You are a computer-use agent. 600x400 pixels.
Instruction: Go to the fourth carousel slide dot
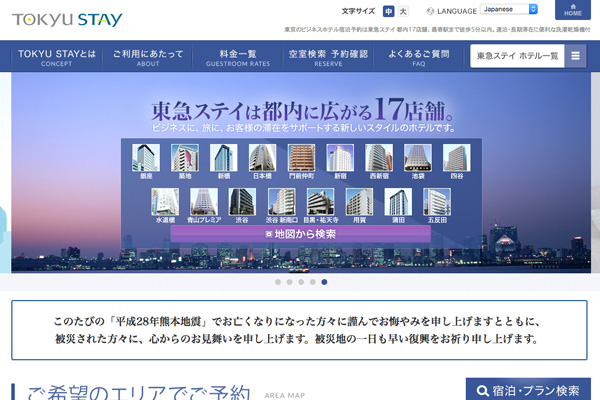(313, 282)
